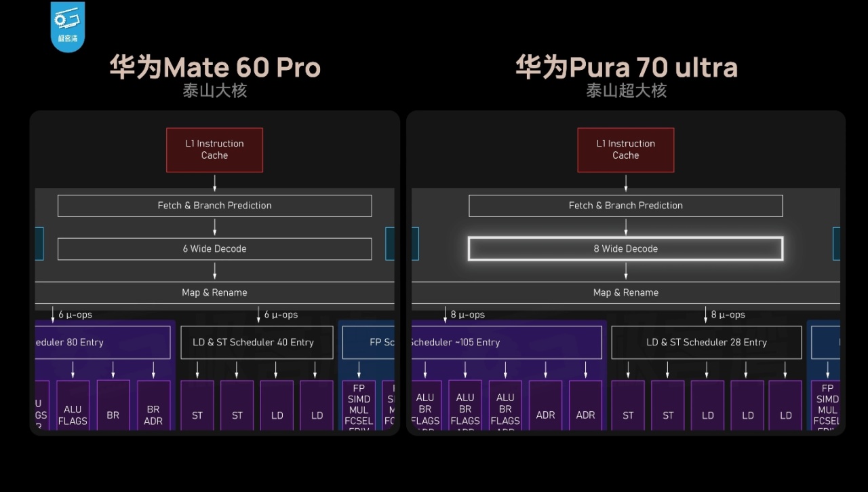
Task: Click first ADR unit on Pura 70 ultra
Action: [x=545, y=405]
